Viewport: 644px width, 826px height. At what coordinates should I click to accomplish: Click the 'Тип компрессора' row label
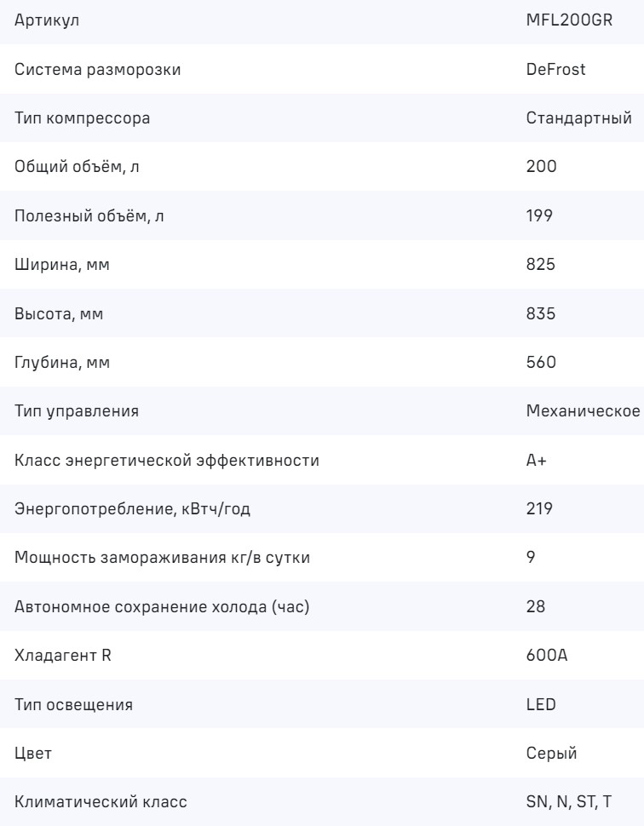click(83, 118)
